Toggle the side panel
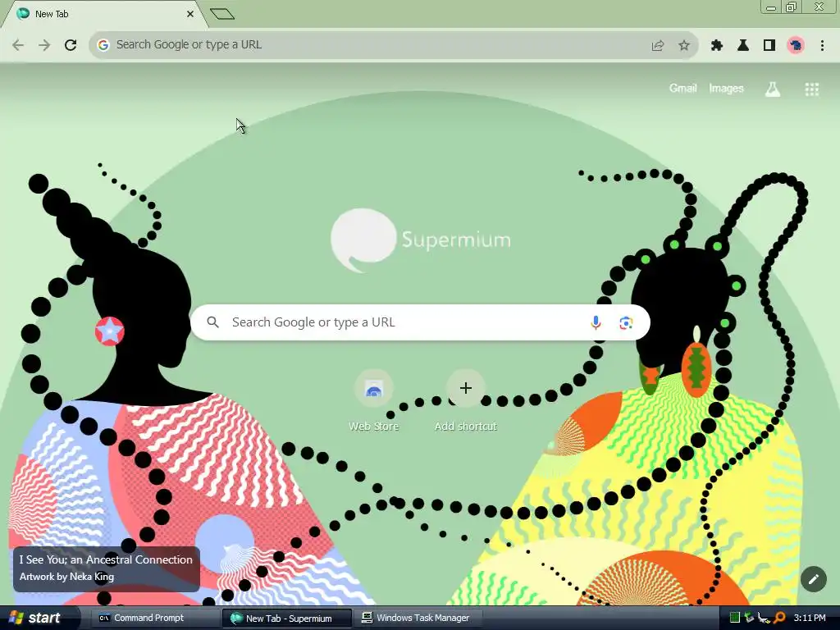 pyautogui.click(x=769, y=46)
